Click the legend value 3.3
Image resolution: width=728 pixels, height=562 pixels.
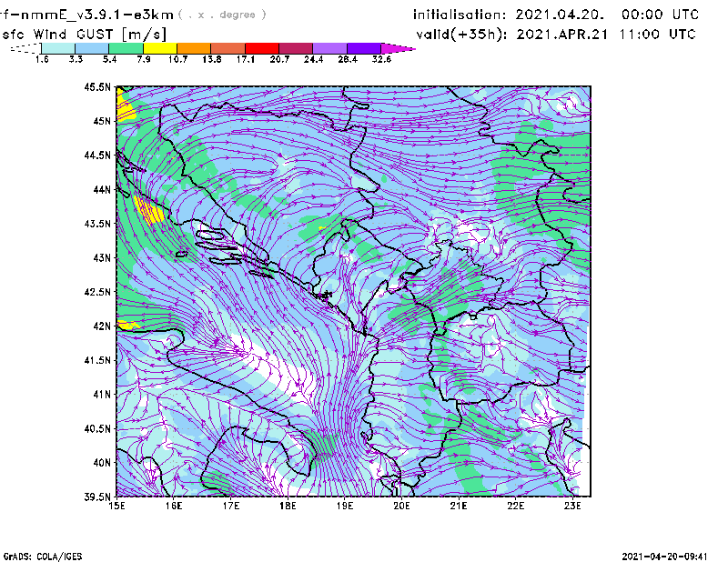(76, 59)
